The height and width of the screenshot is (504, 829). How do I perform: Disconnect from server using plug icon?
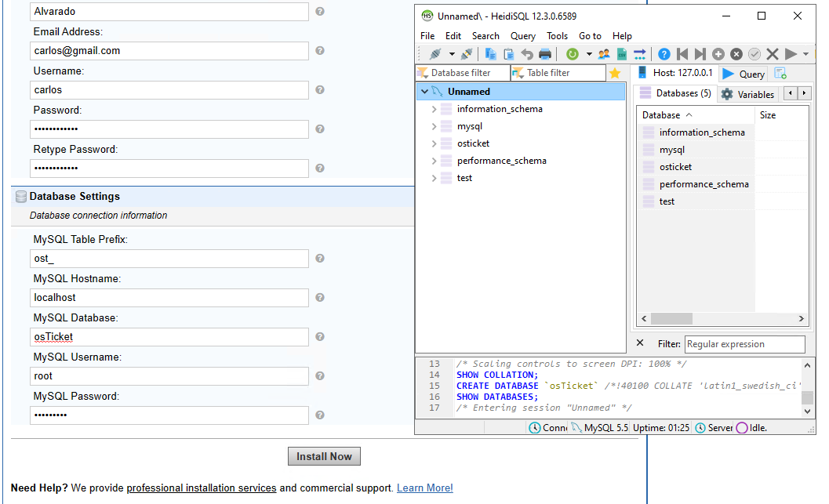click(x=468, y=55)
